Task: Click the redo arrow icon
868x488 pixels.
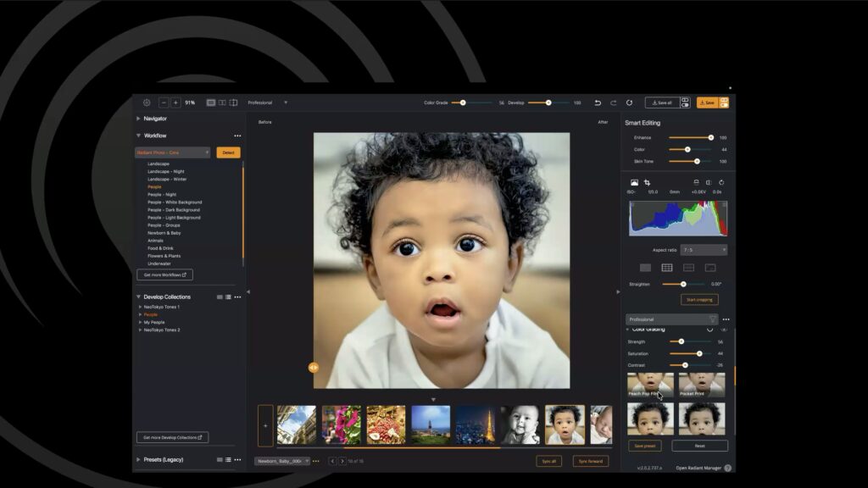Action: 614,103
